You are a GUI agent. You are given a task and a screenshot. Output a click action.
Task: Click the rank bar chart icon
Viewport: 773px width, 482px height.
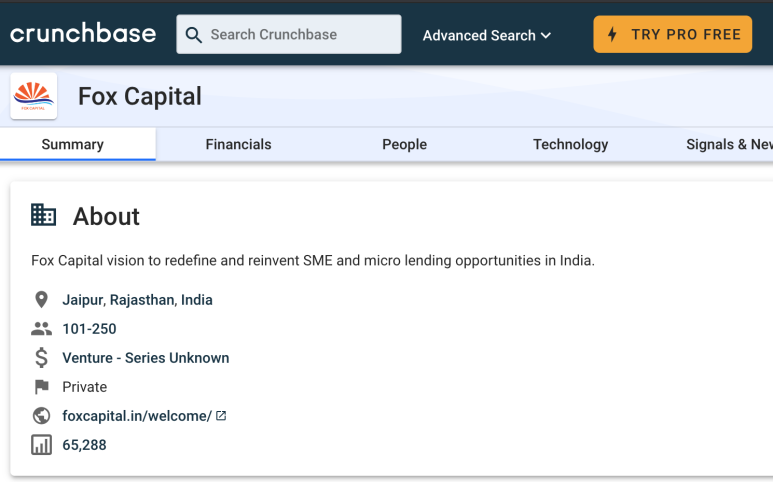click(41, 445)
